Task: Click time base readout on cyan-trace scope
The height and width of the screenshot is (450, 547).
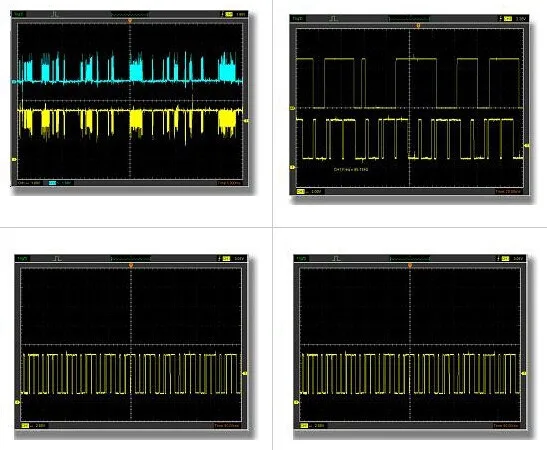Action: [229, 183]
